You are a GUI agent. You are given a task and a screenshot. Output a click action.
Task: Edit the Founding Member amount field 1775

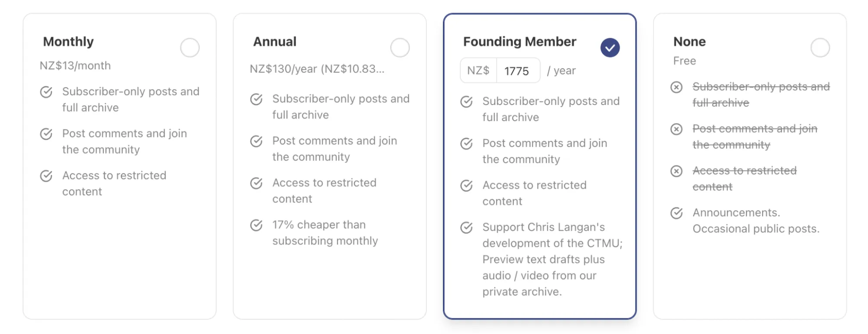point(518,71)
